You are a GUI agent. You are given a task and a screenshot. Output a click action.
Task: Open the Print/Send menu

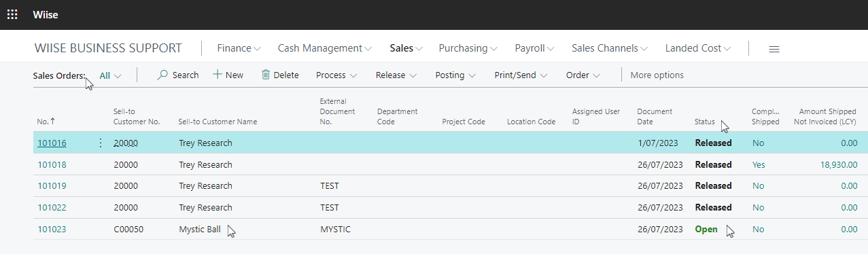[x=521, y=75]
